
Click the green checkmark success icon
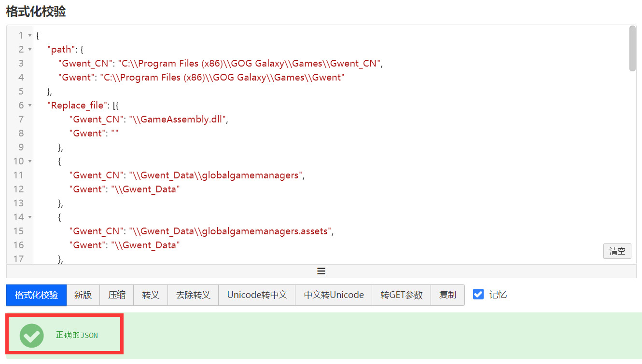[x=32, y=335]
